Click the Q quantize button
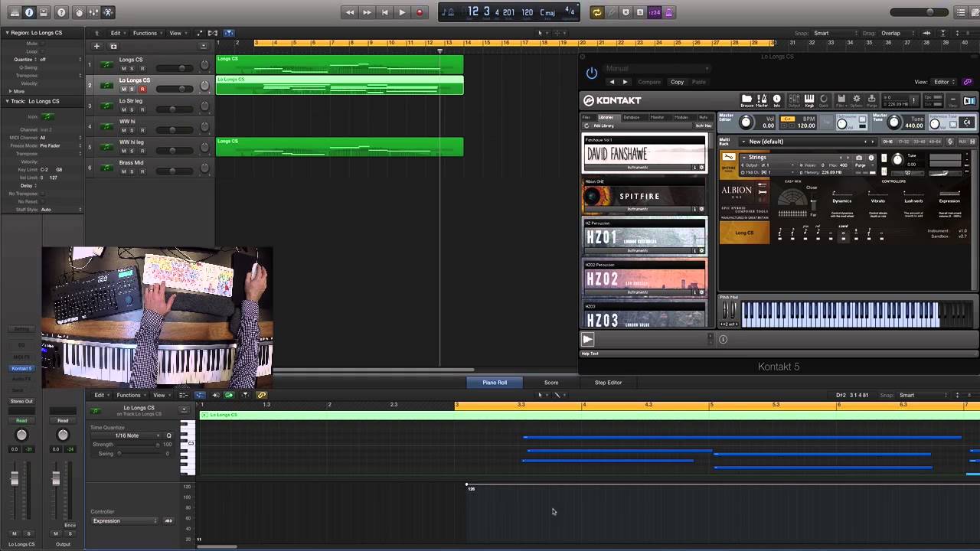 click(169, 435)
